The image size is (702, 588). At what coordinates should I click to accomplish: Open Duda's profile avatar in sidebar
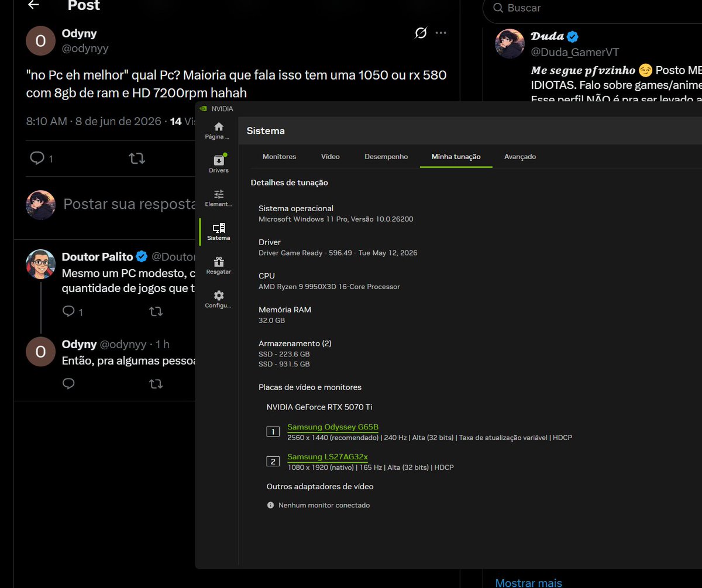[x=510, y=43]
